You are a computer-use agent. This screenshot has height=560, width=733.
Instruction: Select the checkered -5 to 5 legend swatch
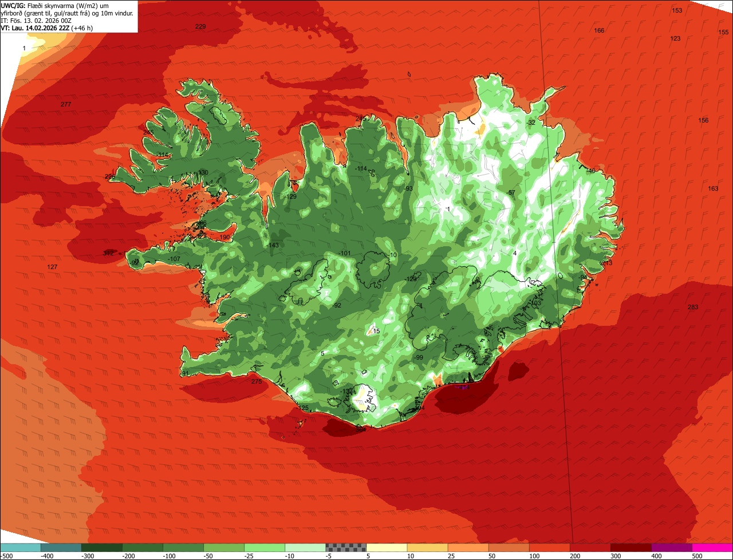pos(346,547)
